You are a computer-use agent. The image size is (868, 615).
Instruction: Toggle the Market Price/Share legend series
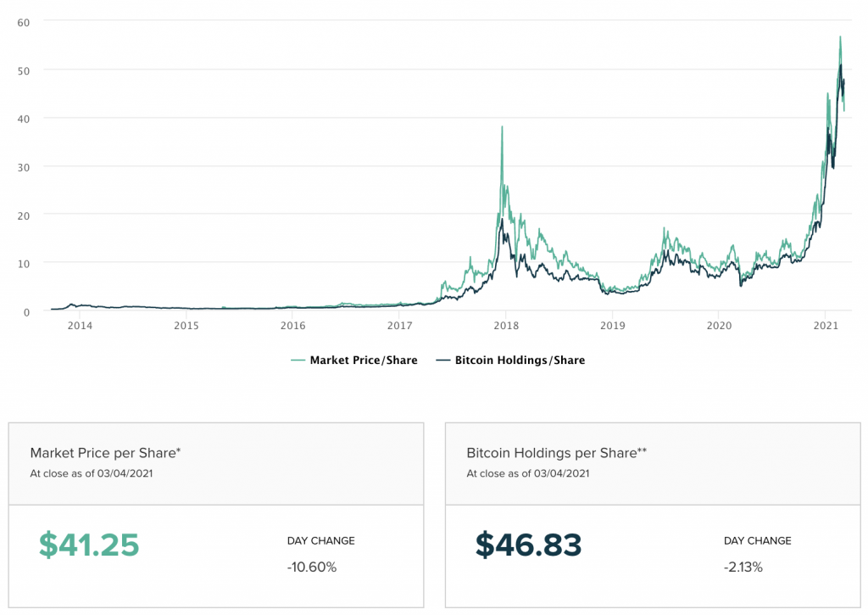coord(363,360)
